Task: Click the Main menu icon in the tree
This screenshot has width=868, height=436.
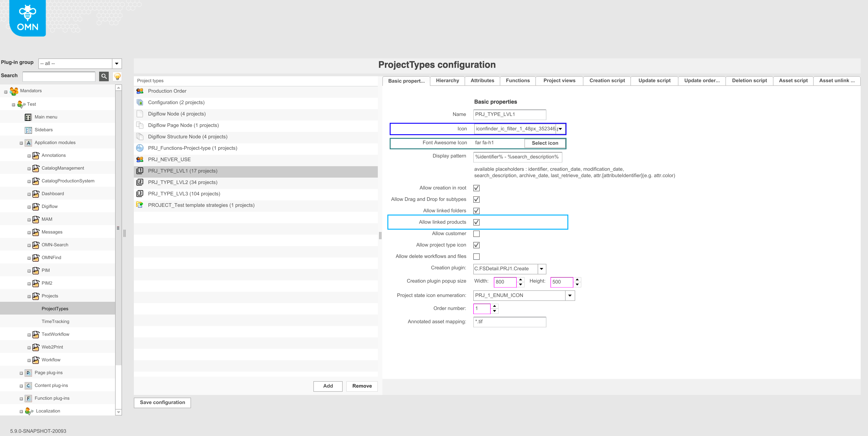Action: point(28,117)
